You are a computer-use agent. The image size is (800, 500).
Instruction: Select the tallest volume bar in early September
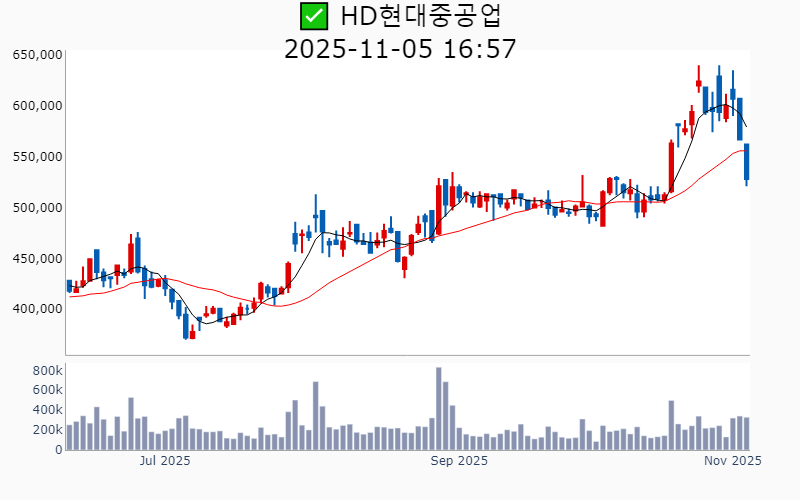[438, 410]
